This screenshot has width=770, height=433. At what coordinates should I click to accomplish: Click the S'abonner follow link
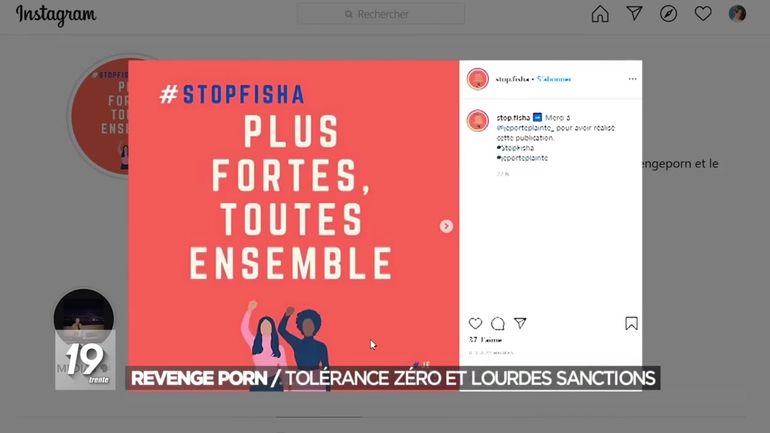pyautogui.click(x=554, y=79)
